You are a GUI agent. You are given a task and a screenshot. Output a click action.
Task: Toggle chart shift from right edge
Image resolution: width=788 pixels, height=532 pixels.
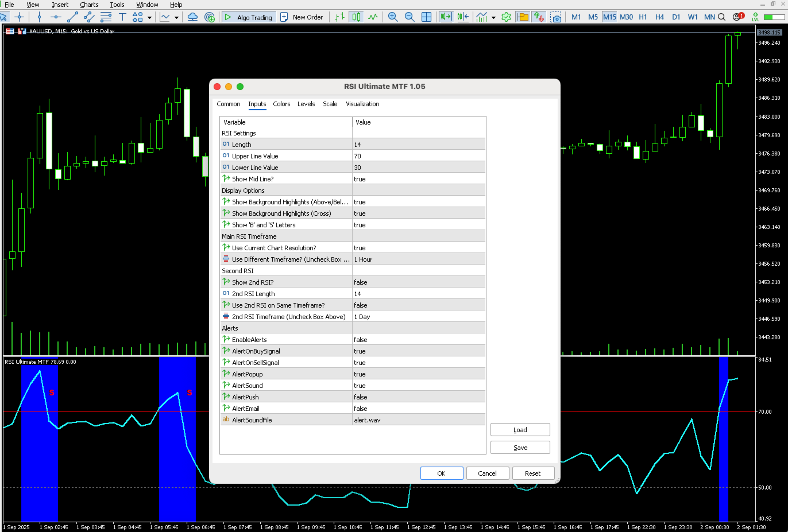pyautogui.click(x=462, y=17)
